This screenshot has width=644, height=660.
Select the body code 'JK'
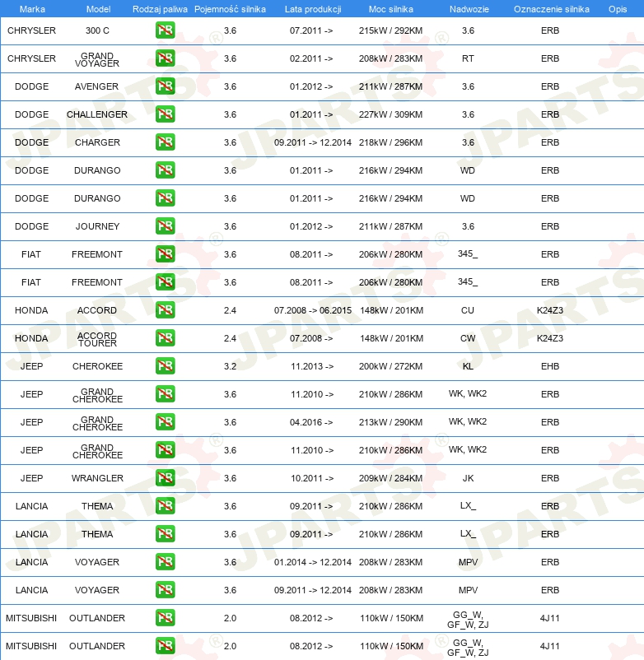[x=468, y=478]
